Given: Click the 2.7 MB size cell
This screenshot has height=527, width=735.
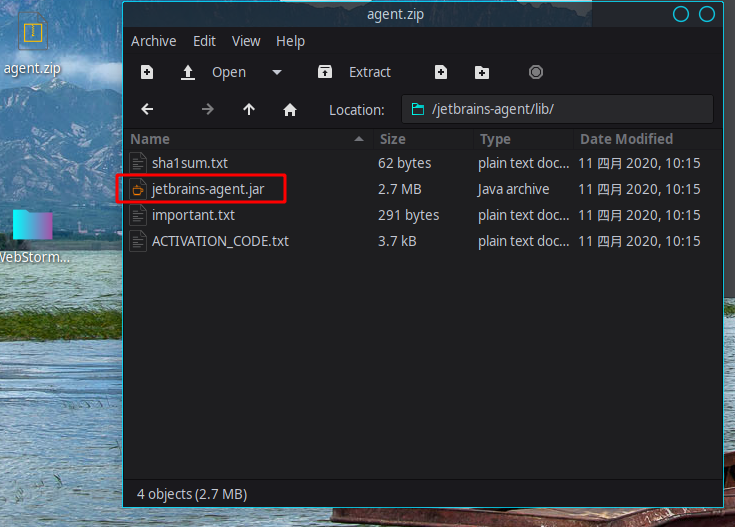Looking at the screenshot, I should tap(400, 189).
